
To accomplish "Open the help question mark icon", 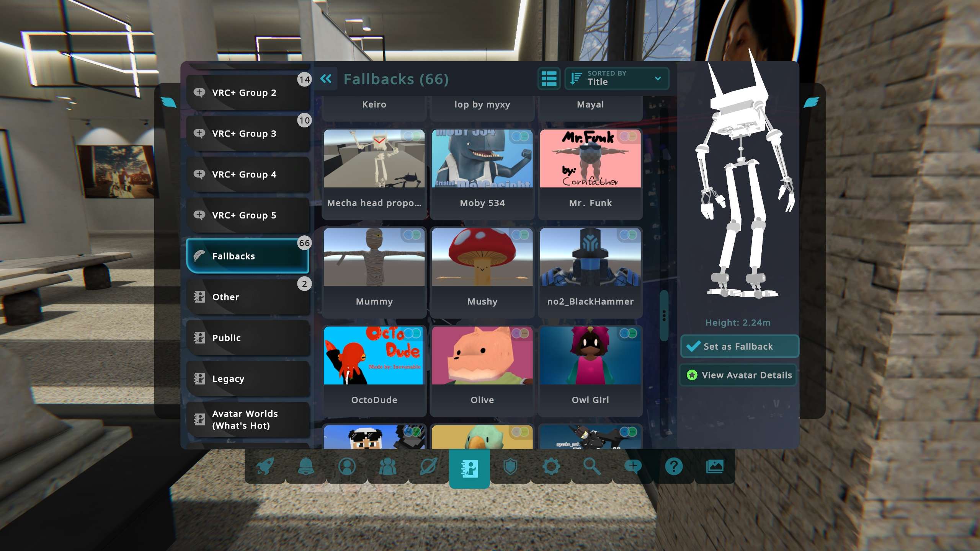I will pos(674,466).
